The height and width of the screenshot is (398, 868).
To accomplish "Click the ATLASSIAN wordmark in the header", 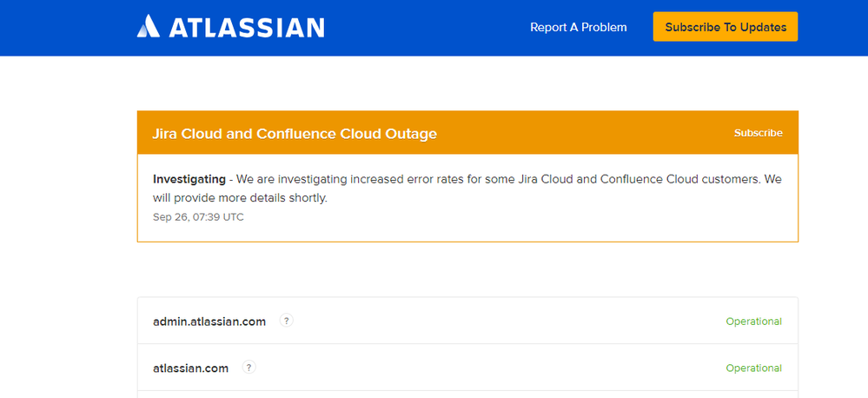I will [247, 27].
